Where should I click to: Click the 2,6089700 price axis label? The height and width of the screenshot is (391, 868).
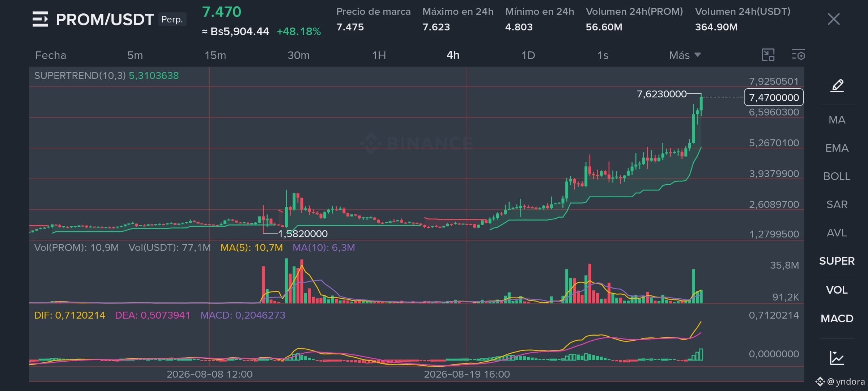click(774, 205)
